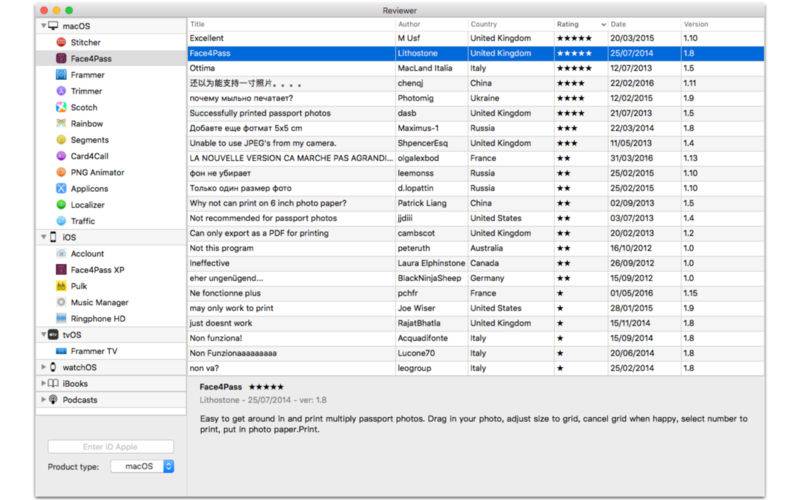Sort reviews by Date column header
Image resolution: width=800 pixels, height=500 pixels.
pos(618,24)
